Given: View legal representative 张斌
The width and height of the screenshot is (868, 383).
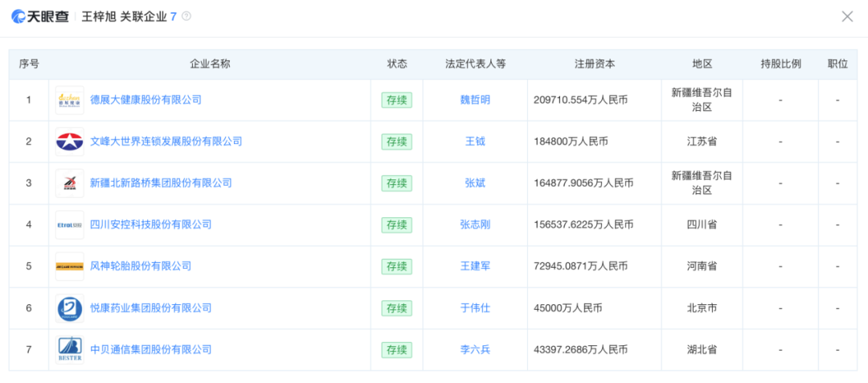Looking at the screenshot, I should [475, 183].
